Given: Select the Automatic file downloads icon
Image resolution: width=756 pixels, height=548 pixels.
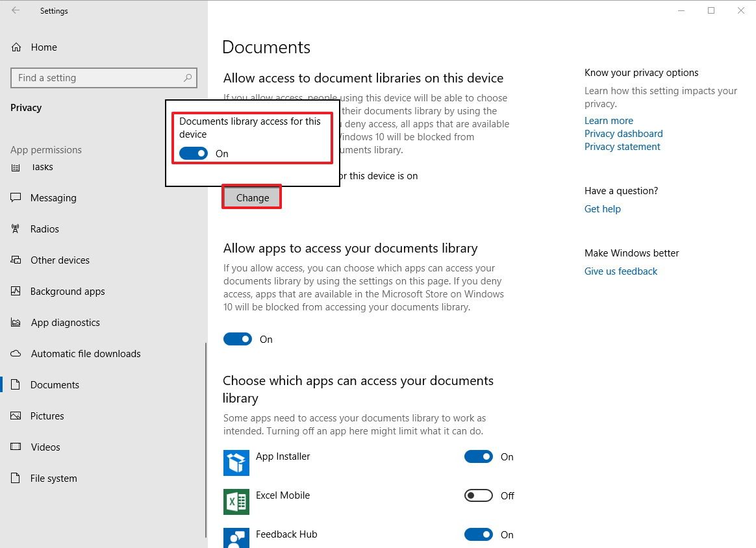Looking at the screenshot, I should [15, 353].
